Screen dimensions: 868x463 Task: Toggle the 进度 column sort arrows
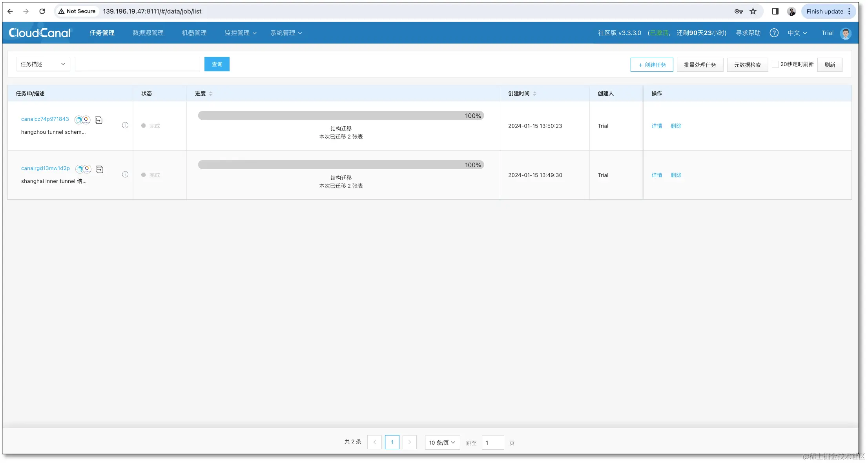point(211,93)
